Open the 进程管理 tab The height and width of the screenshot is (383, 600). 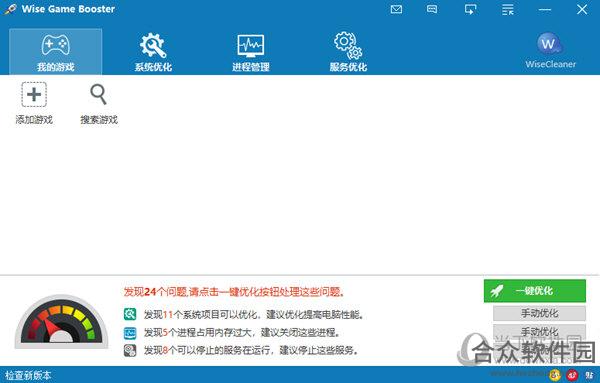pyautogui.click(x=251, y=52)
